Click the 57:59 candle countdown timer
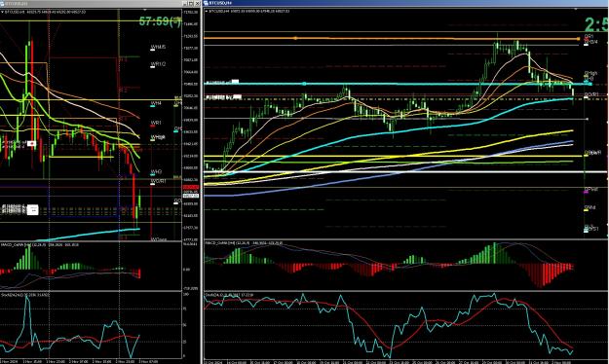Screen dimensions: 609x364 tap(160, 21)
